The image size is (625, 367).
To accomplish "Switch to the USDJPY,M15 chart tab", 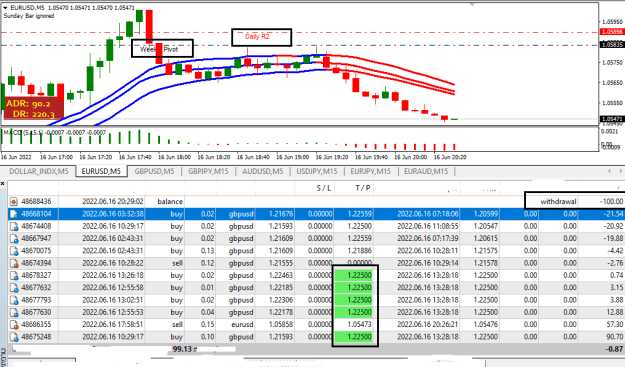I will 316,171.
